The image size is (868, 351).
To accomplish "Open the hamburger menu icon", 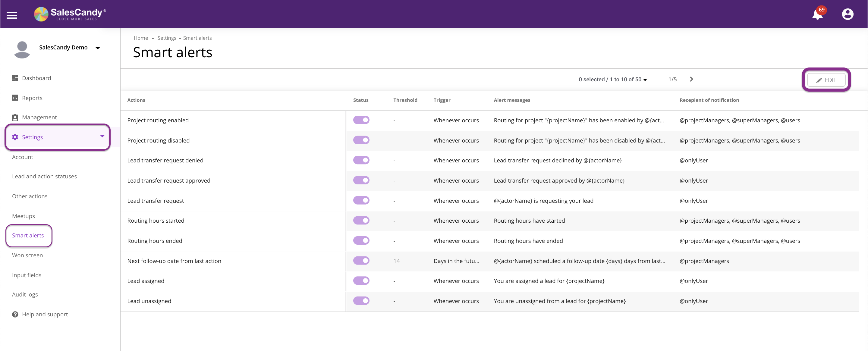I will (12, 15).
